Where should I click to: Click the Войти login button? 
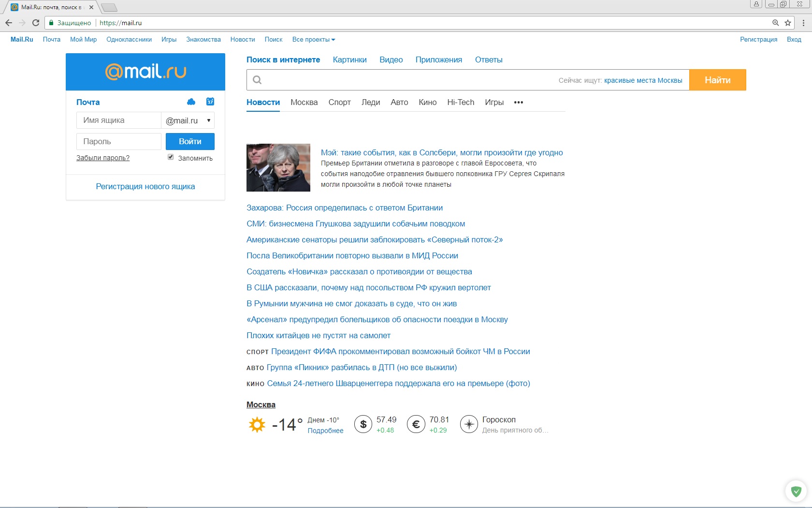coord(190,141)
